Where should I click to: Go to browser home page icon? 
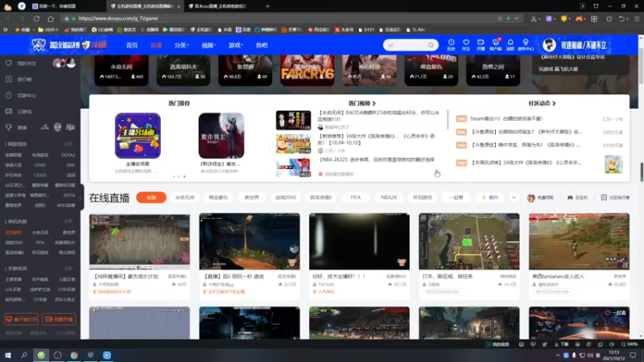(51, 19)
